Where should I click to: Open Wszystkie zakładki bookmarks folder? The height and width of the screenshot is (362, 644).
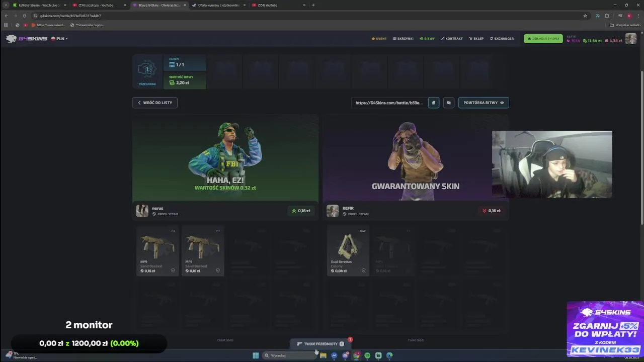point(625,25)
